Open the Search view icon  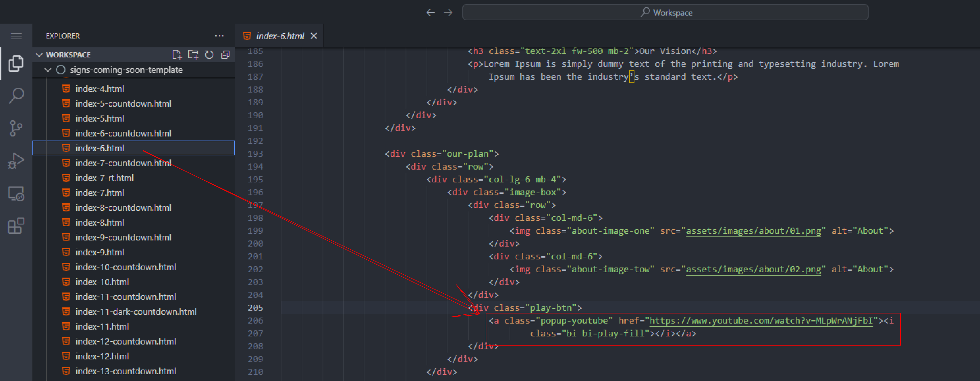tap(16, 96)
